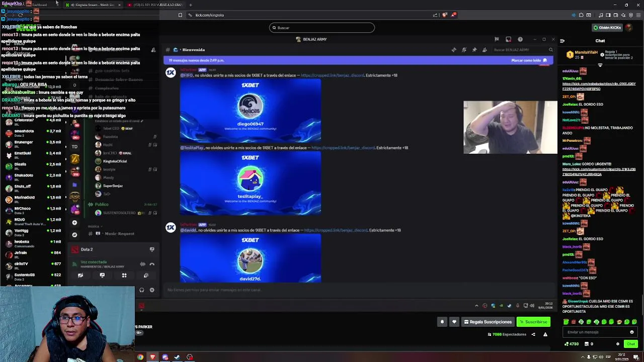Open a new browser tab with plus
This screenshot has height=362, width=644.
pyautogui.click(x=190, y=5)
